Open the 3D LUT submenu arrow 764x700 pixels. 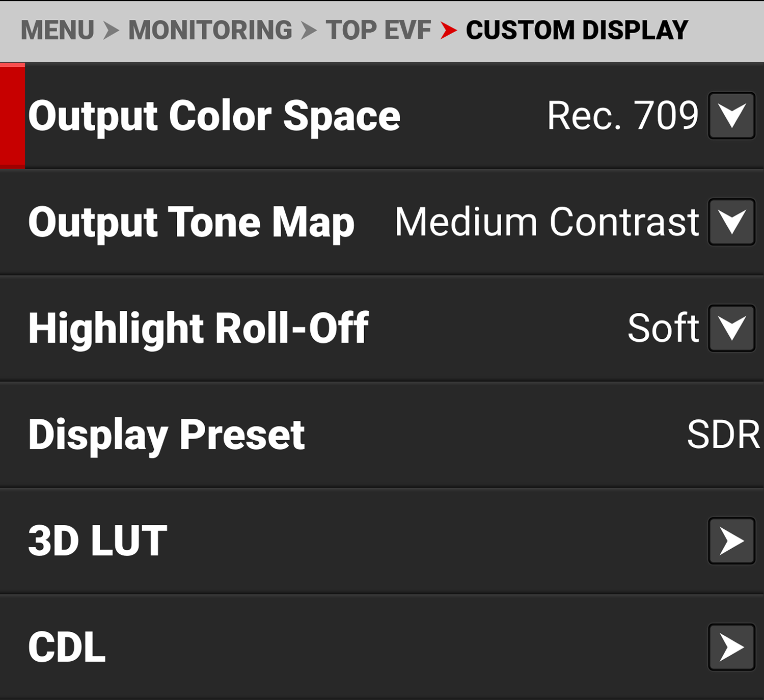731,541
